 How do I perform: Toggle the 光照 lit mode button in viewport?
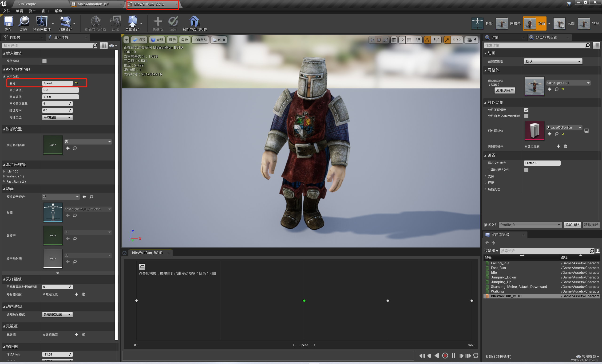coord(157,40)
